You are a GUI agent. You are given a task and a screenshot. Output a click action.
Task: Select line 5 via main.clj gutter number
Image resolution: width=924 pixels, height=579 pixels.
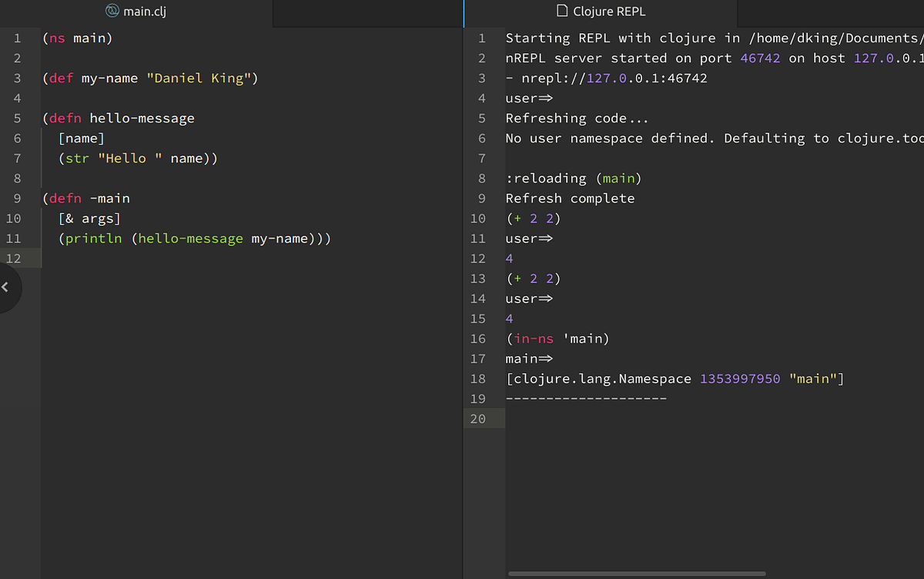point(17,118)
